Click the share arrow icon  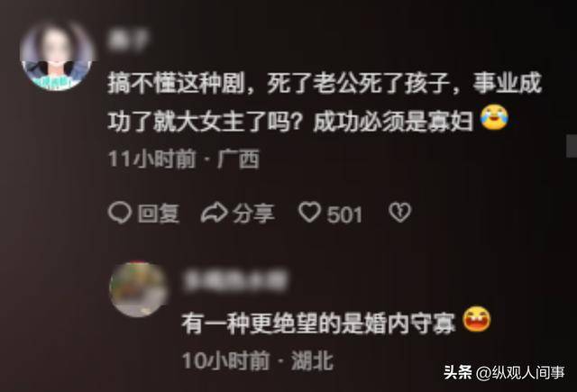[x=215, y=213]
